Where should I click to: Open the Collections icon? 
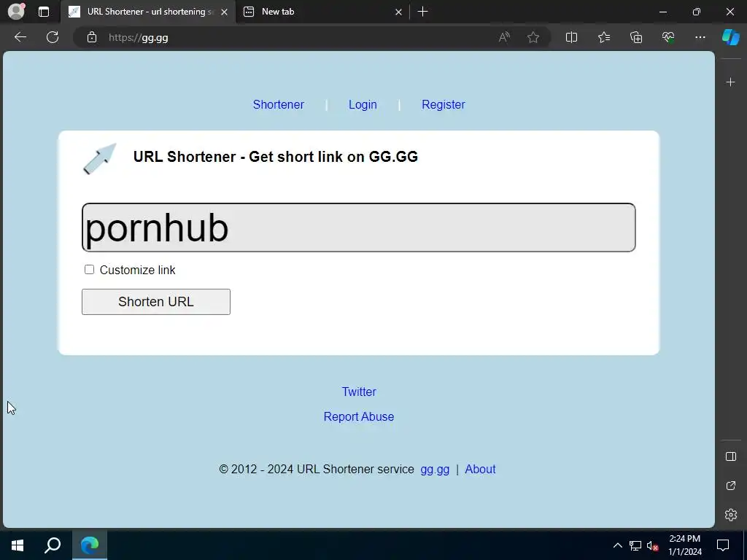[x=636, y=37]
